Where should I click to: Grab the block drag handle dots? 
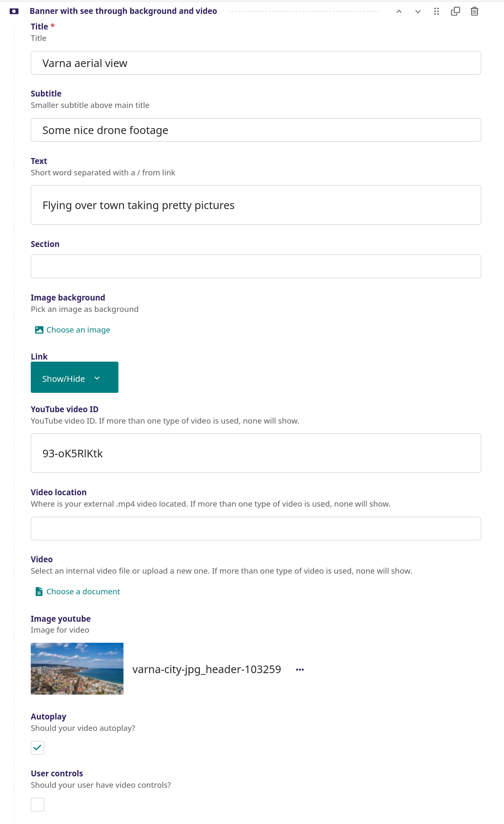[437, 11]
